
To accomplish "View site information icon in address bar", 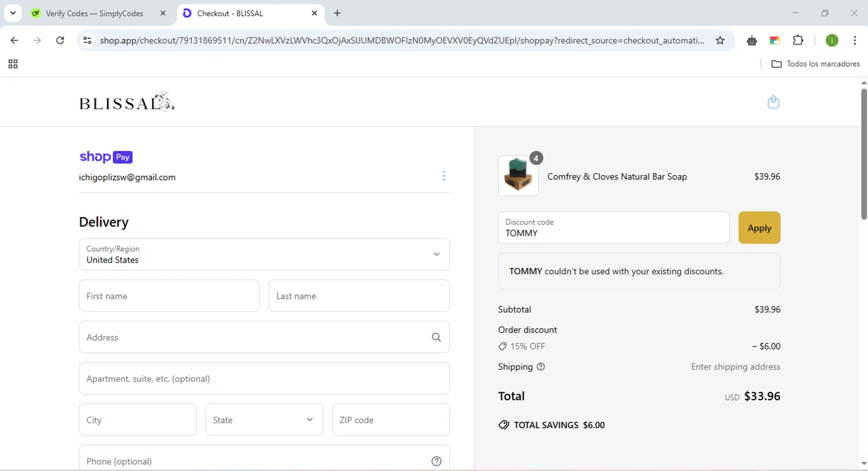I will pos(87,41).
